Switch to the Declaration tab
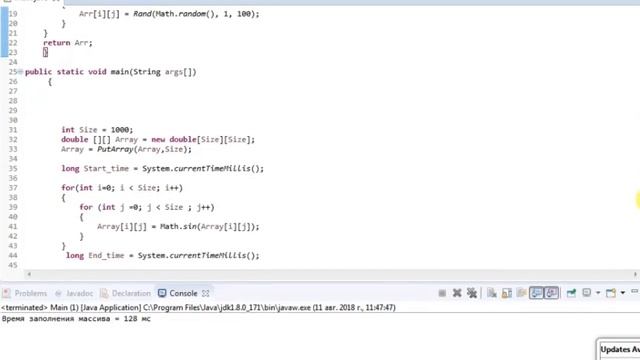This screenshot has height=360, width=640. tap(125, 293)
